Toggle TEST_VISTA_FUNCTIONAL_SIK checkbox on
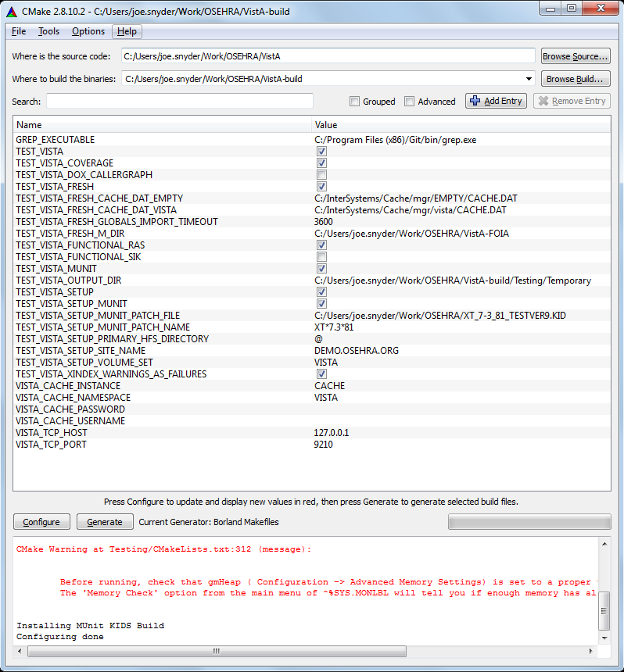The image size is (624, 672). point(321,257)
